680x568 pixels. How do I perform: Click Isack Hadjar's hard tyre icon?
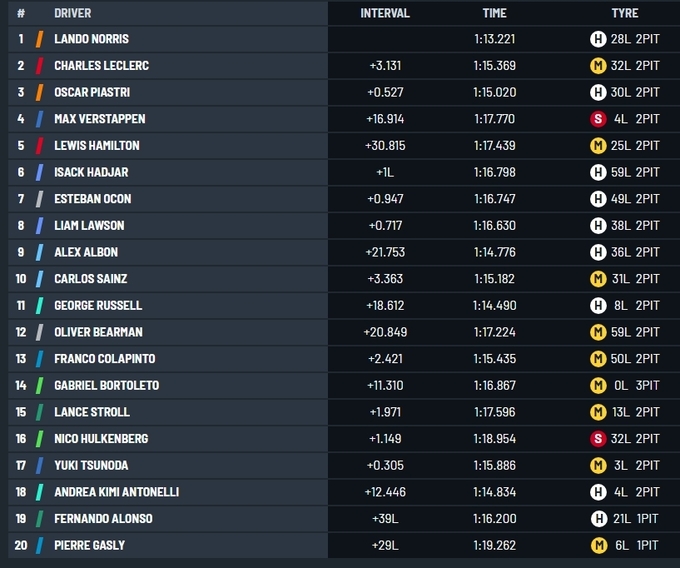click(x=598, y=172)
